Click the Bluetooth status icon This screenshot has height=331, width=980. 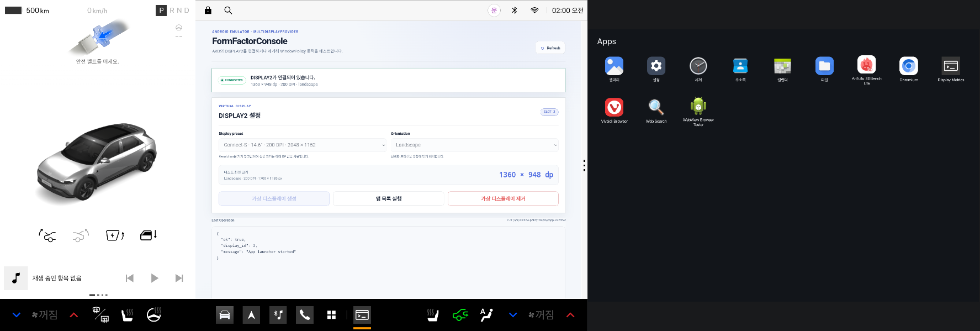(514, 10)
